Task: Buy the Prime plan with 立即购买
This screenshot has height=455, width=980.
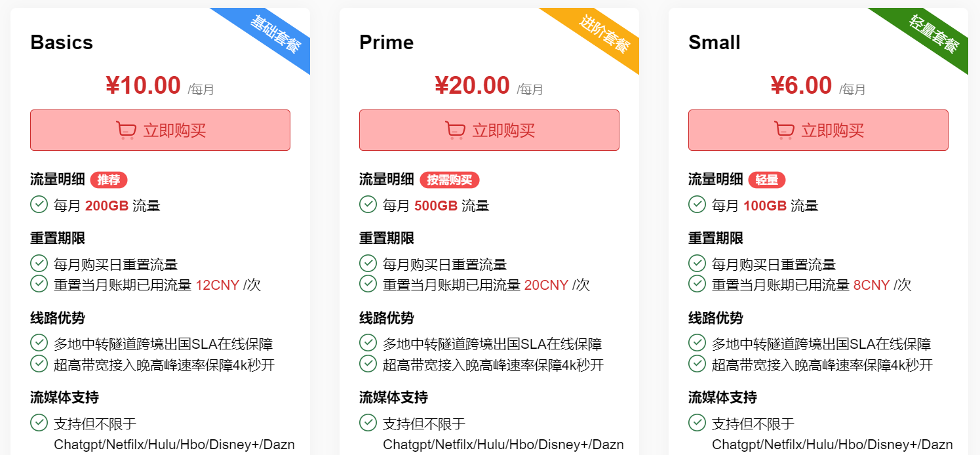Action: click(503, 130)
